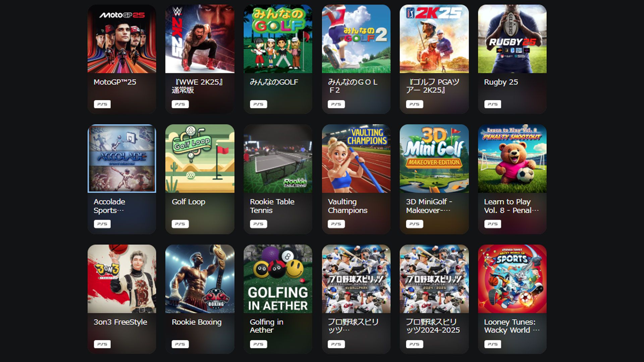Open the 3on3 FreeStyle cover art
This screenshot has height=362, width=644.
click(122, 279)
